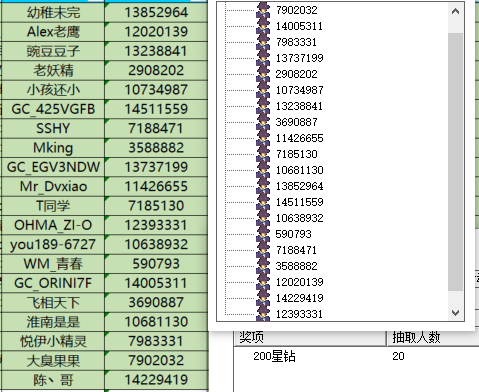Click spreadsheet cell GC_EGV3NDW

click(x=53, y=167)
